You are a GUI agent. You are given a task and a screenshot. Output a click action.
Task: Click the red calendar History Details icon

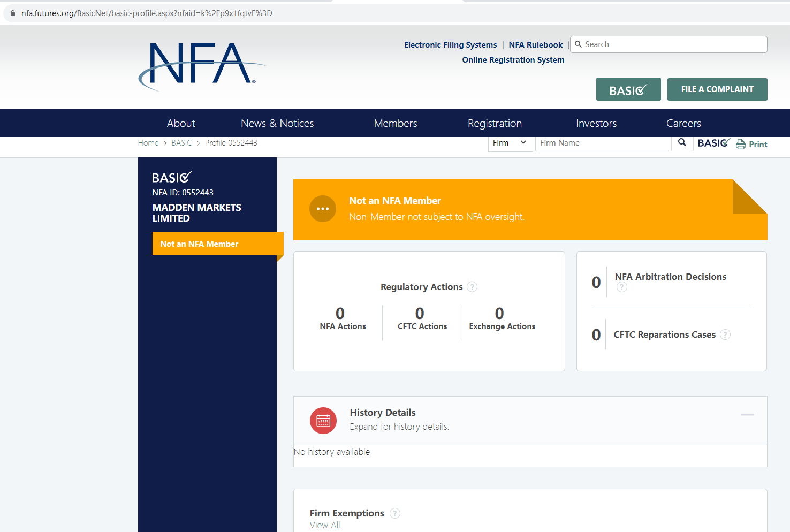323,421
